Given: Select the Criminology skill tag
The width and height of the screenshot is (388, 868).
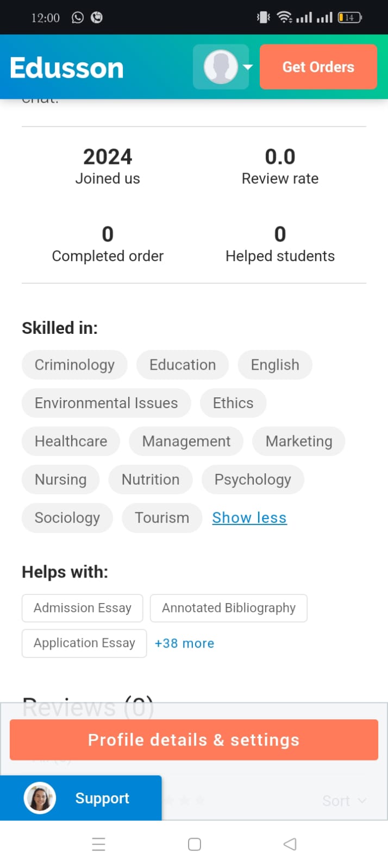Looking at the screenshot, I should point(74,365).
